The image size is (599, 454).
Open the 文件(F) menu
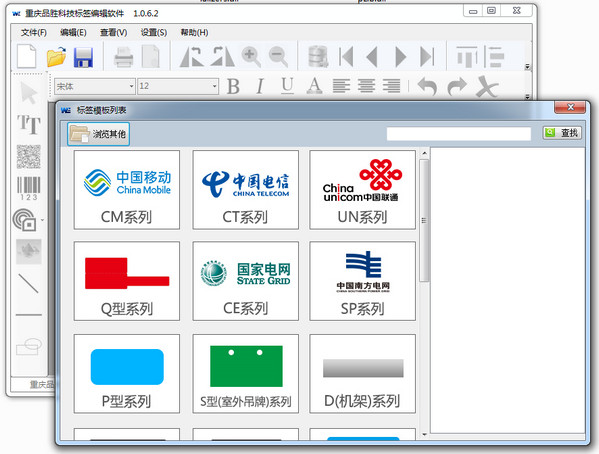pos(34,32)
